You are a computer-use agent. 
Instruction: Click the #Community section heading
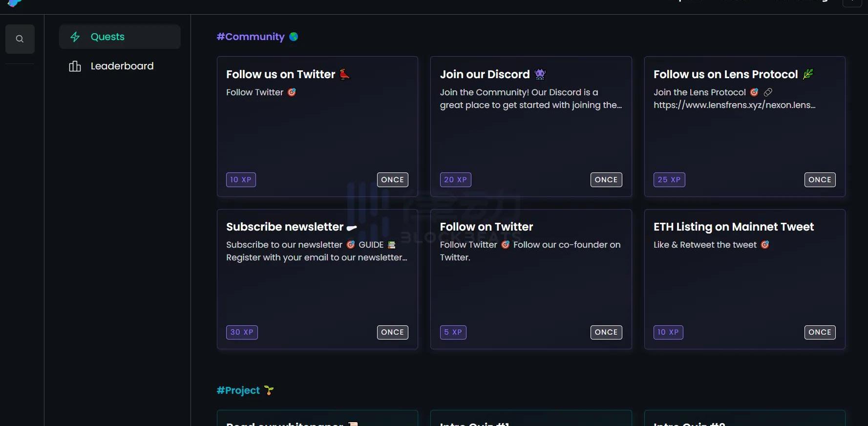[251, 37]
